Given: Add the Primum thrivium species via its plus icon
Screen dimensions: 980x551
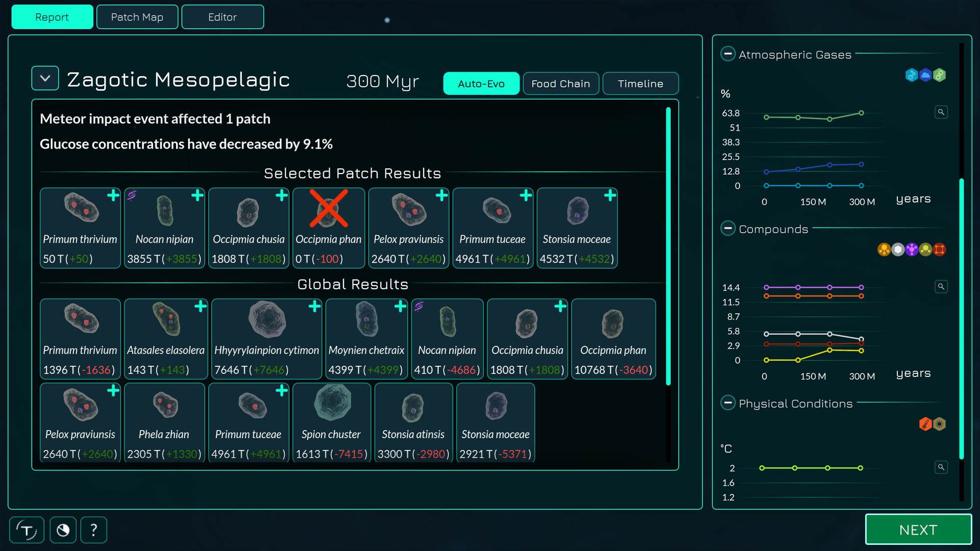Looking at the screenshot, I should (113, 195).
